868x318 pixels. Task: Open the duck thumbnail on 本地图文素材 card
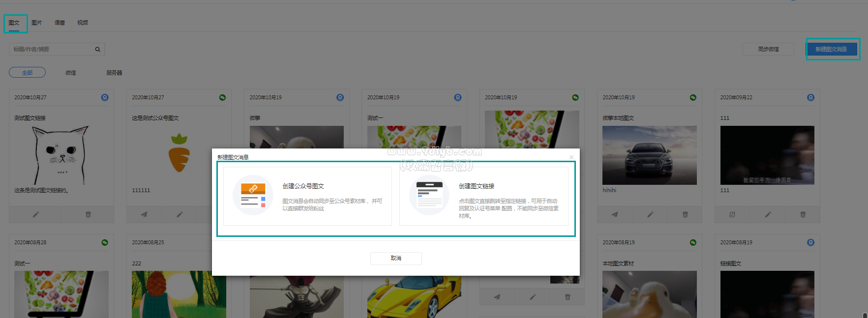tap(650, 294)
